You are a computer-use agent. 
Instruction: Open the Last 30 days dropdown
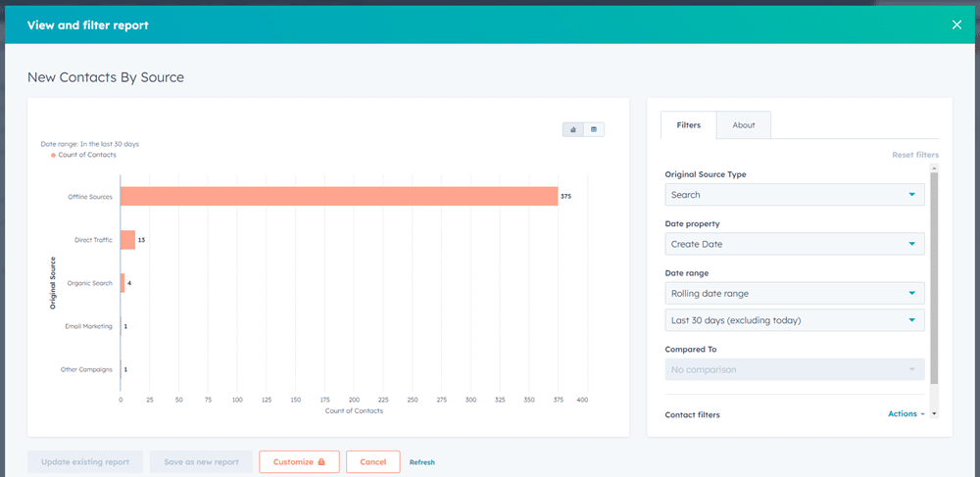[x=795, y=320]
